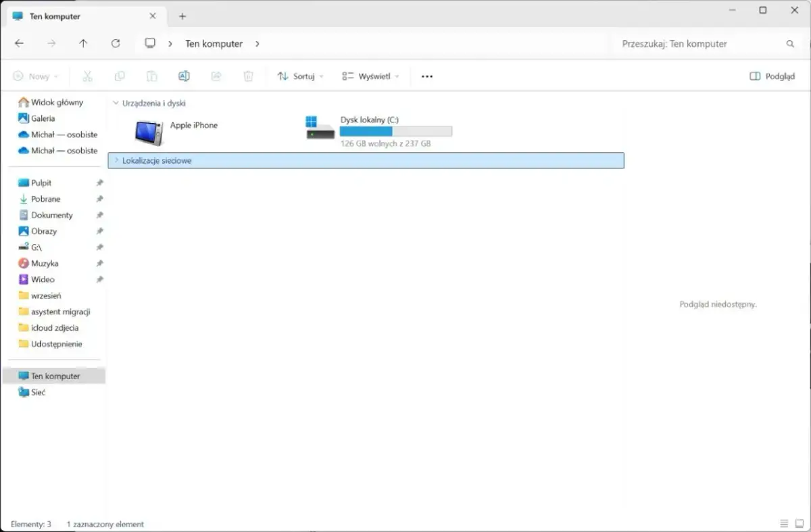This screenshot has width=811, height=532.
Task: Click the Refresh arrow icon
Action: click(116, 43)
